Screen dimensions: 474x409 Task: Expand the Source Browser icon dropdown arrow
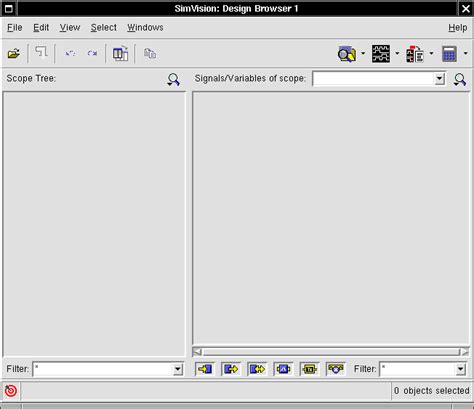pos(431,53)
